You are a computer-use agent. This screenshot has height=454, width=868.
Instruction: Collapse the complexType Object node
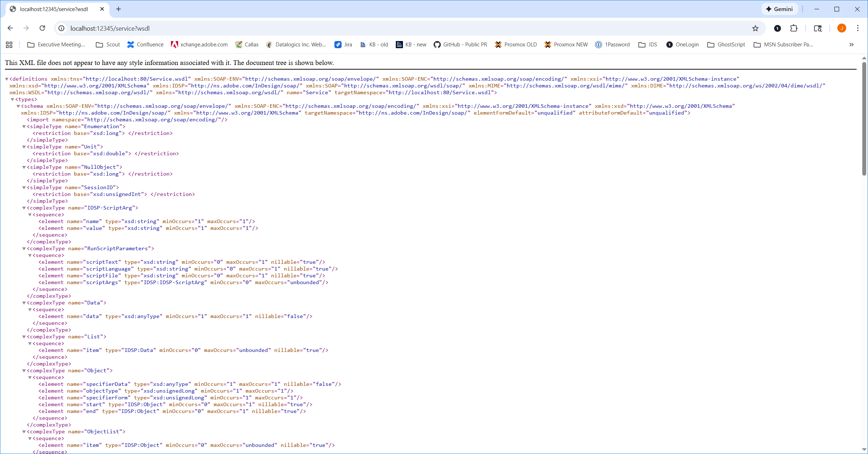24,371
